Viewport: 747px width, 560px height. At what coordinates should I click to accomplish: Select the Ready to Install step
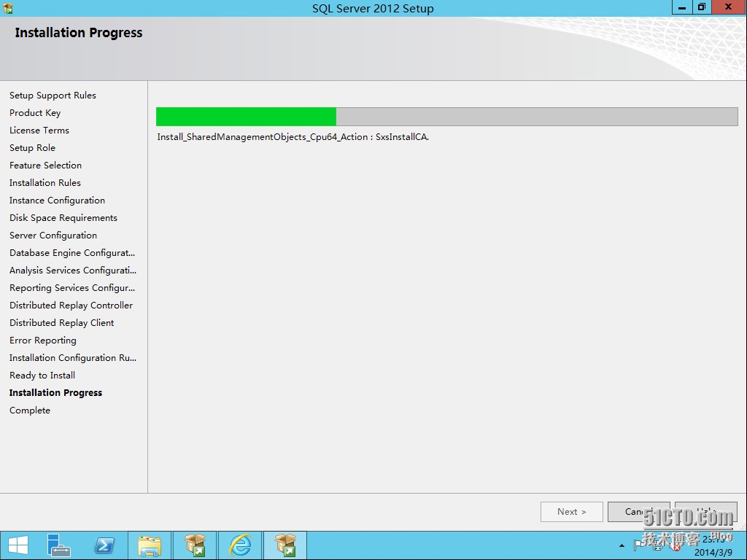click(x=42, y=376)
